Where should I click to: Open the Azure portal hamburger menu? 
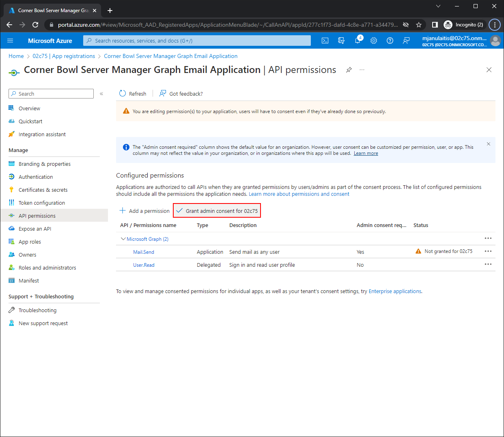pos(10,41)
